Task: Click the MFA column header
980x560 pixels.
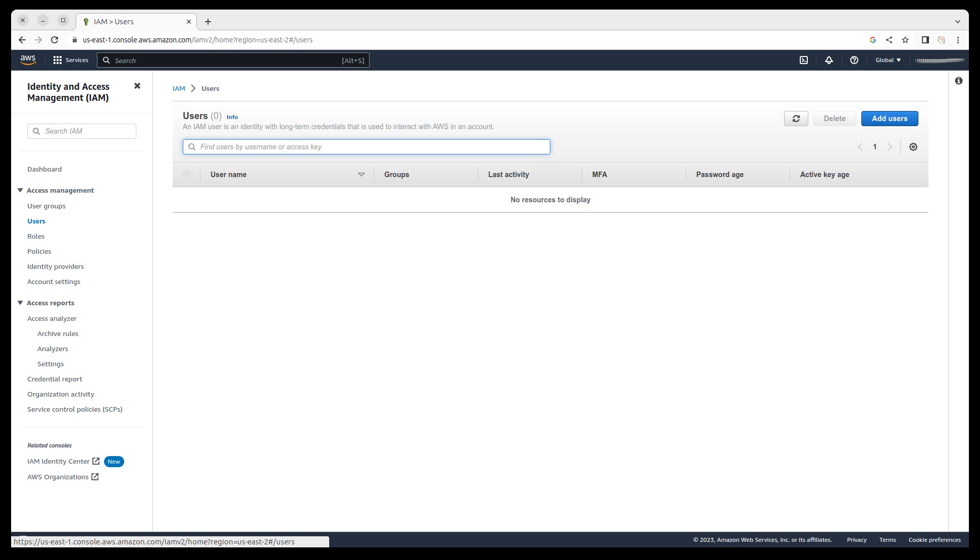Action: pos(600,175)
